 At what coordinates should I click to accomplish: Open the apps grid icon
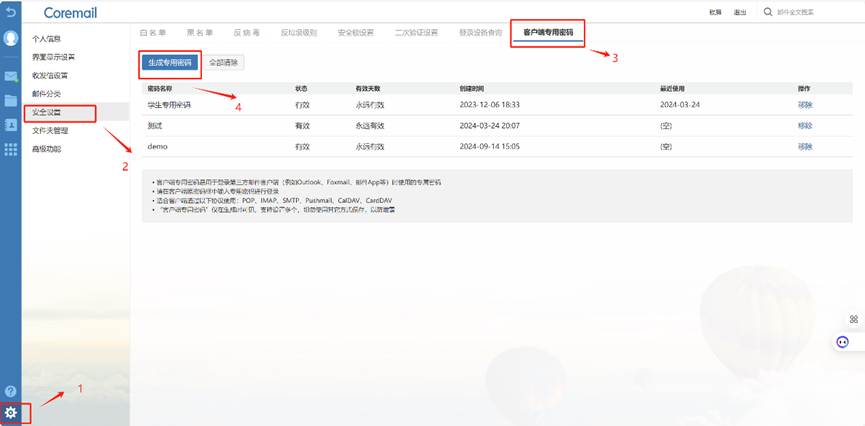[11, 149]
